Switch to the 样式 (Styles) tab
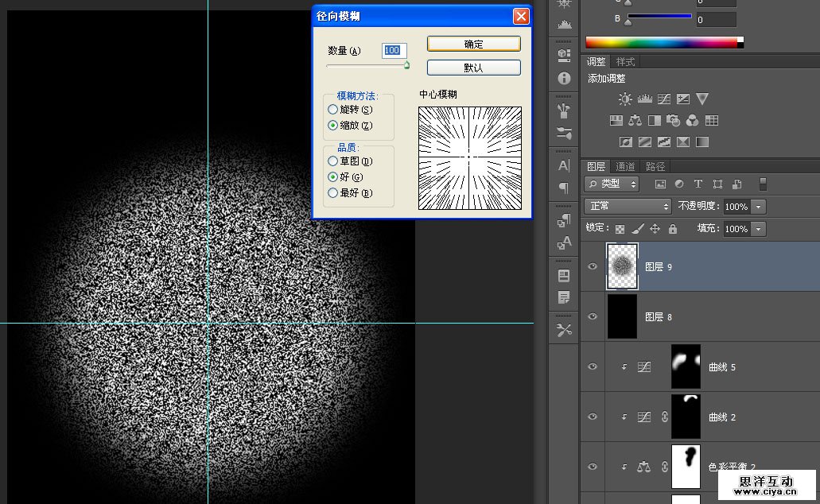 [x=626, y=62]
